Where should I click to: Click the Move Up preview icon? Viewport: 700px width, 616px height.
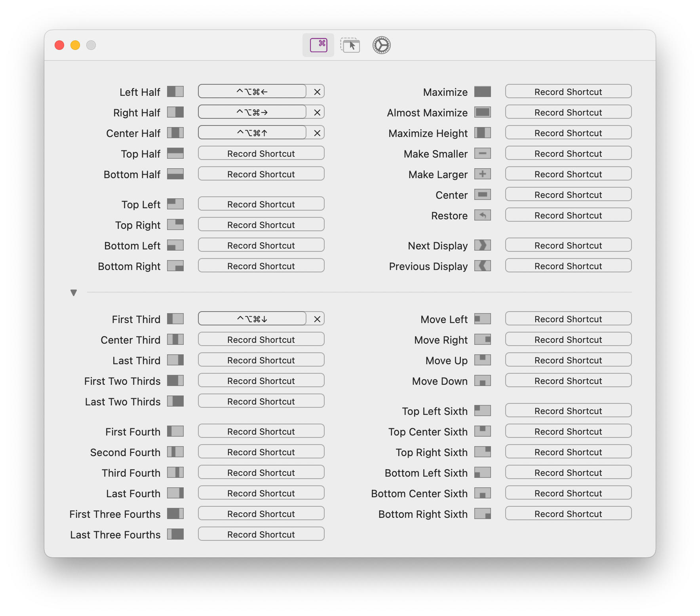483,360
